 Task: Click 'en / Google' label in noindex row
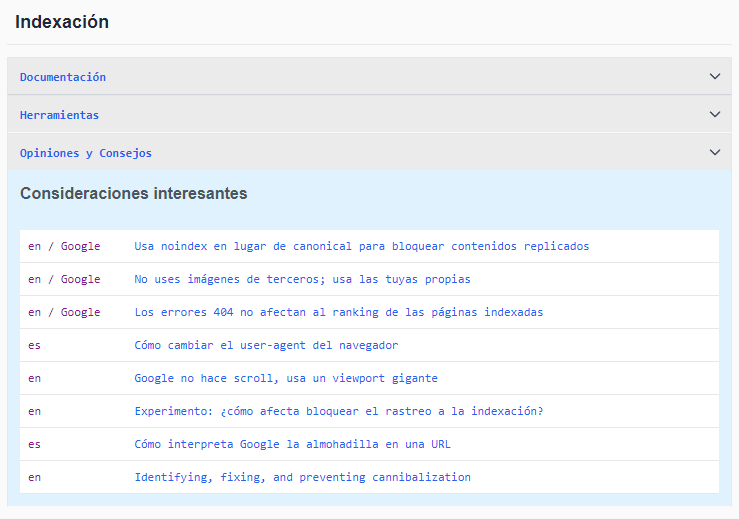click(x=64, y=246)
